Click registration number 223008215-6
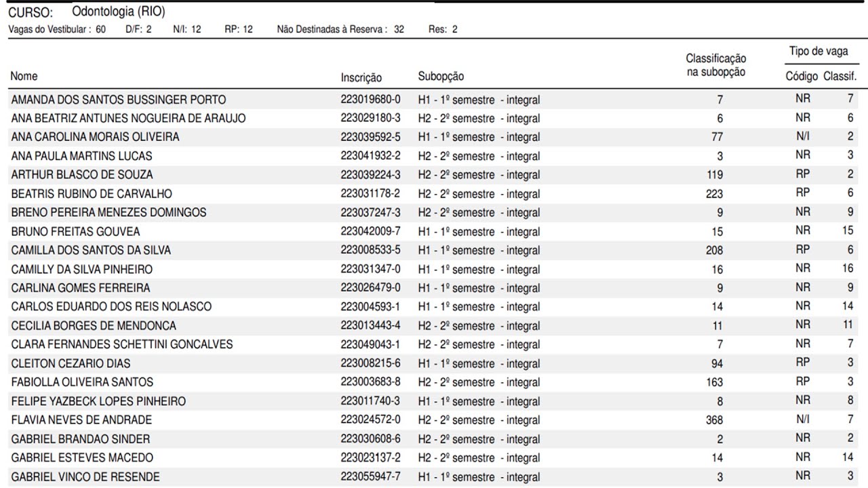The height and width of the screenshot is (488, 868). click(x=370, y=363)
